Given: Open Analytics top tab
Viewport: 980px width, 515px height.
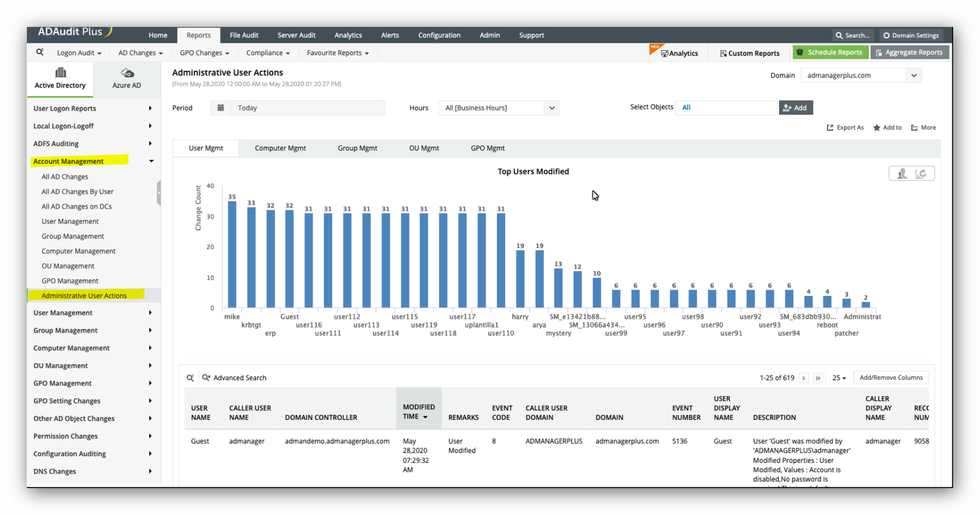Looking at the screenshot, I should coord(348,36).
